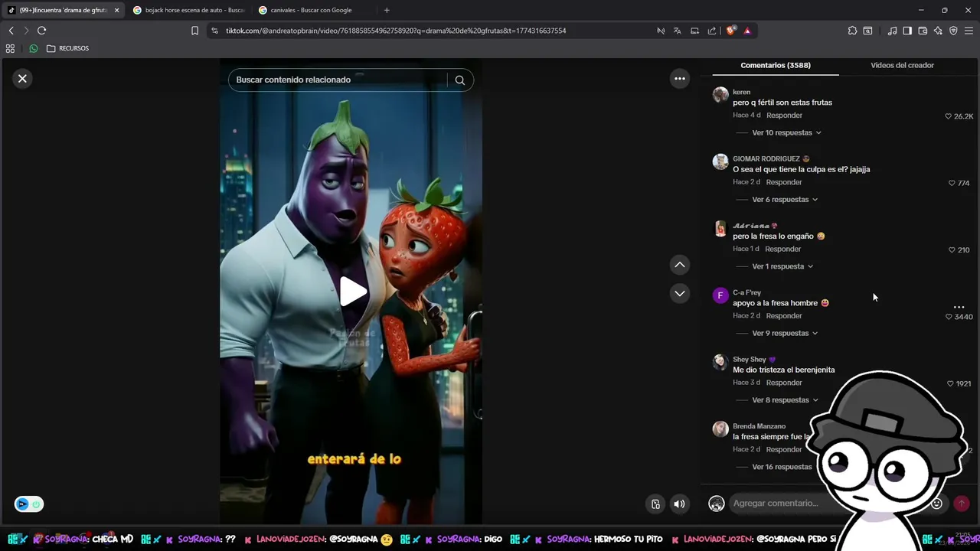The height and width of the screenshot is (551, 980).
Task: Open Brave VPN shield icon
Action: pos(953,31)
